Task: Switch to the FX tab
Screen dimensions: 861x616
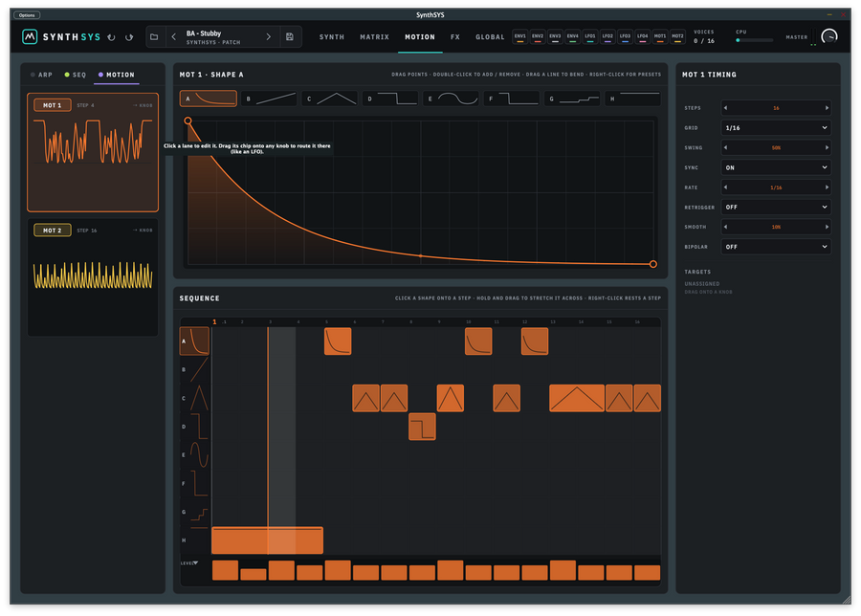Action: tap(455, 36)
